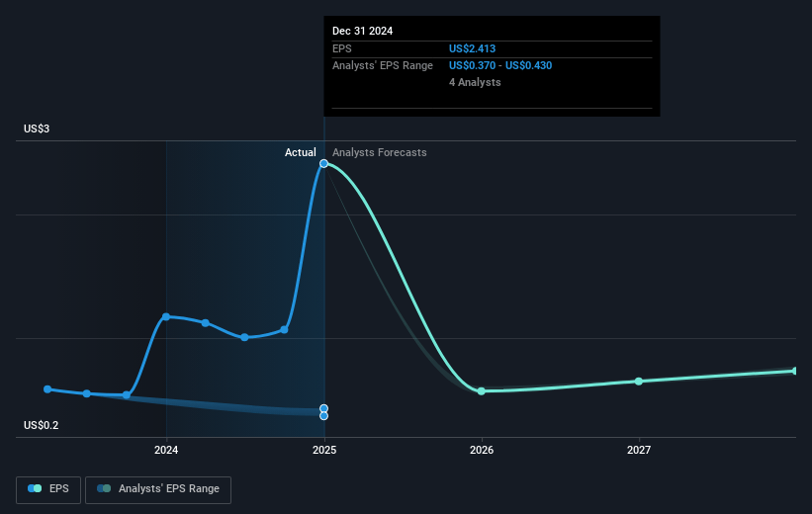Click the first EPS data point on the left
812x514 pixels.
tap(47, 389)
